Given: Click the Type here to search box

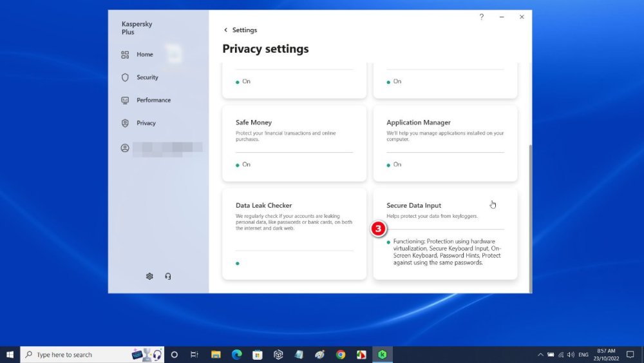Looking at the screenshot, I should [92, 355].
